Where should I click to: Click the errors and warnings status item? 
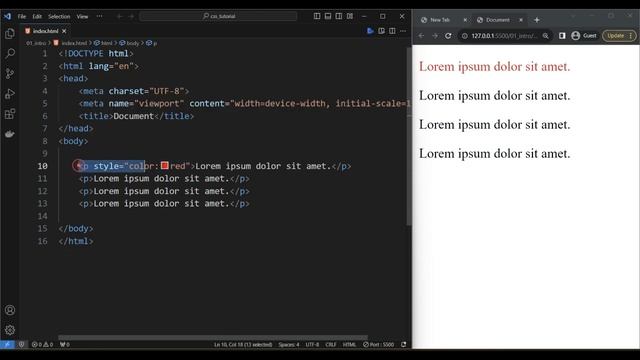[42, 344]
